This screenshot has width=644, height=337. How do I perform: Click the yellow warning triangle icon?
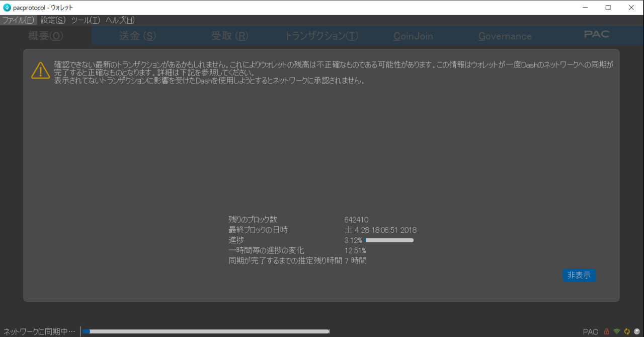(41, 71)
